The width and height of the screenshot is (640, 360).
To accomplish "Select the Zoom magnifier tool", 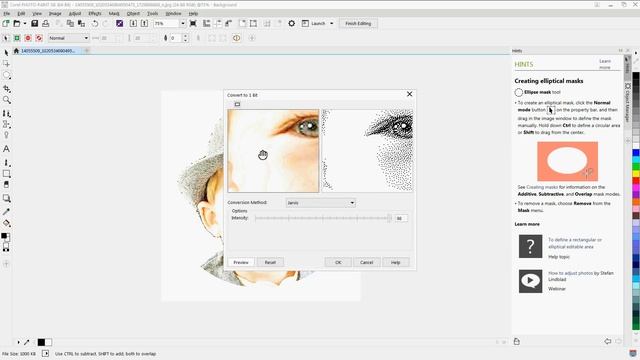I will point(6,100).
